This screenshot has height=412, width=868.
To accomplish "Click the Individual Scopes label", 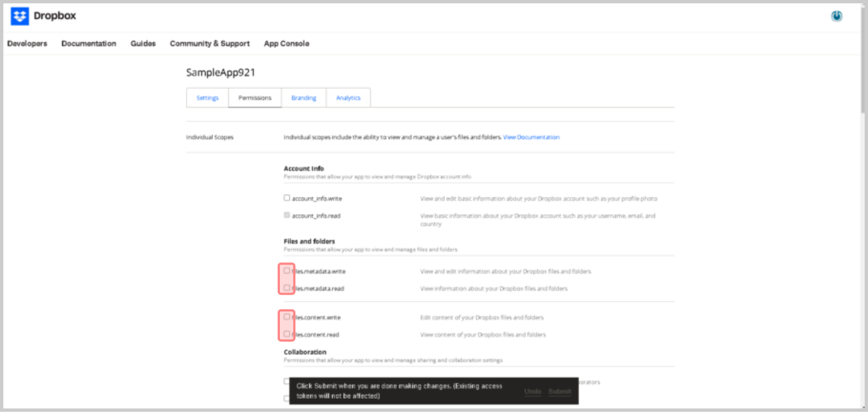I will (210, 137).
